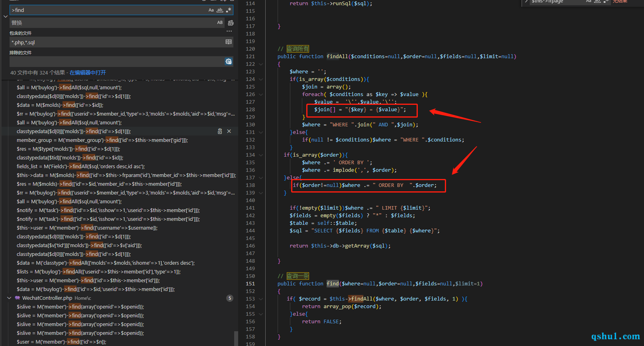
Task: Toggle use exclude settings gear icon
Action: (x=229, y=61)
